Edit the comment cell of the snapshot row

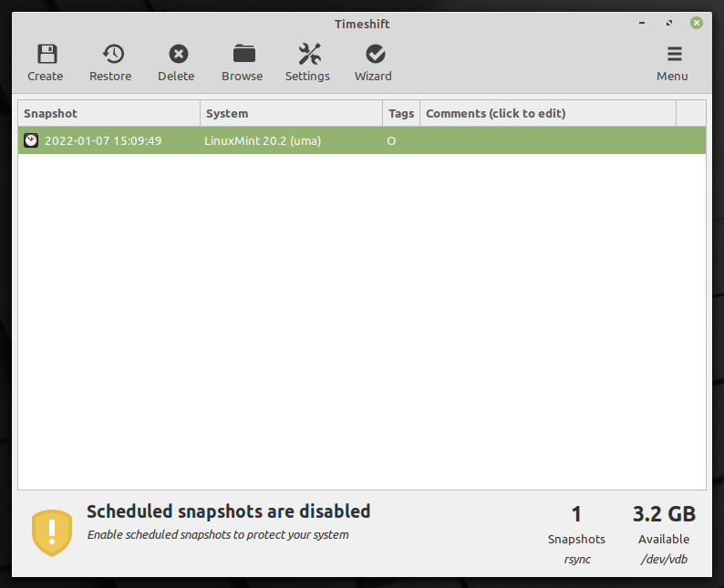point(548,140)
